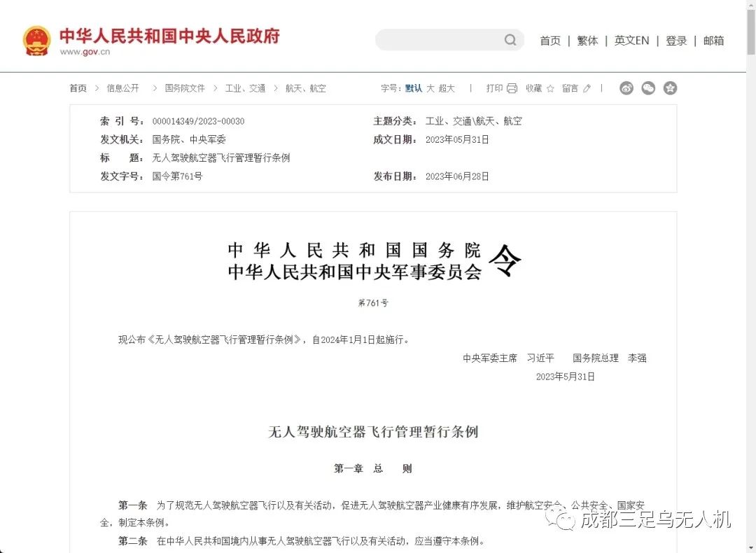Open 邮箱 from the top navigation
Screen dimensions: 756x553
[x=714, y=41]
